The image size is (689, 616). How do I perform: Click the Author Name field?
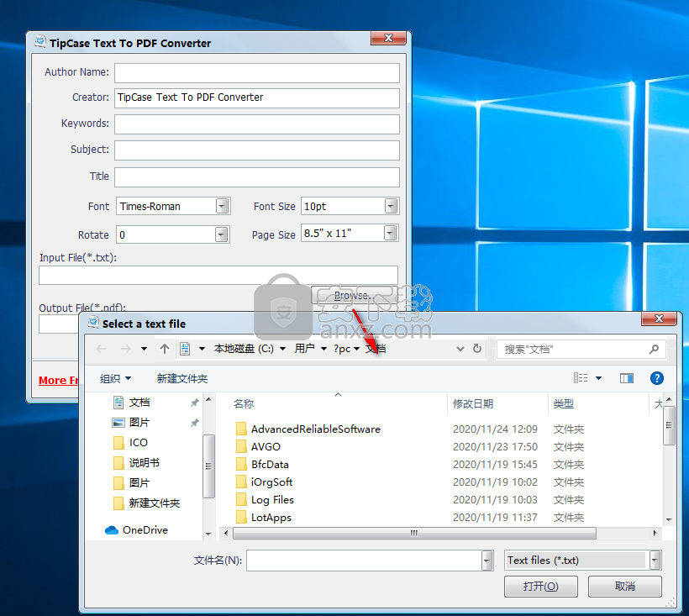(257, 72)
